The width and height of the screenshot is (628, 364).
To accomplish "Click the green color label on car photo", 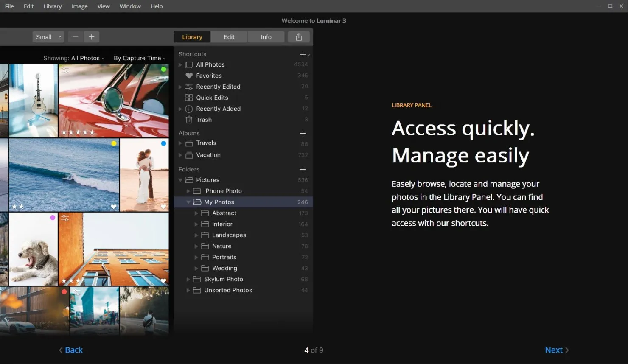I will [x=163, y=69].
